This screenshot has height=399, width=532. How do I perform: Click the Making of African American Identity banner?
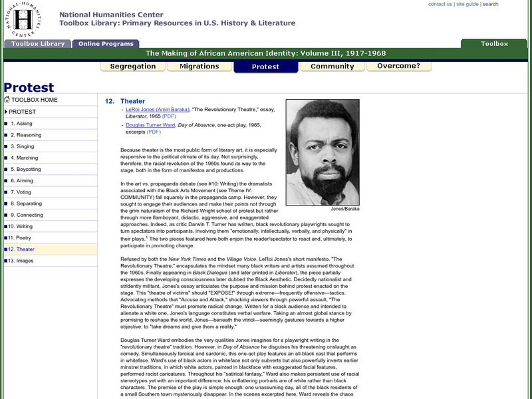coord(265,53)
